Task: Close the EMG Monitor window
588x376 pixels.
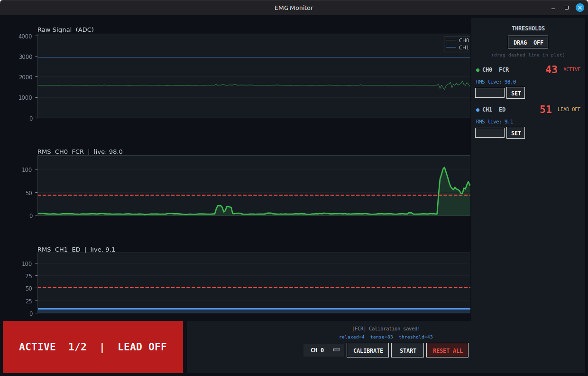Action: point(580,8)
